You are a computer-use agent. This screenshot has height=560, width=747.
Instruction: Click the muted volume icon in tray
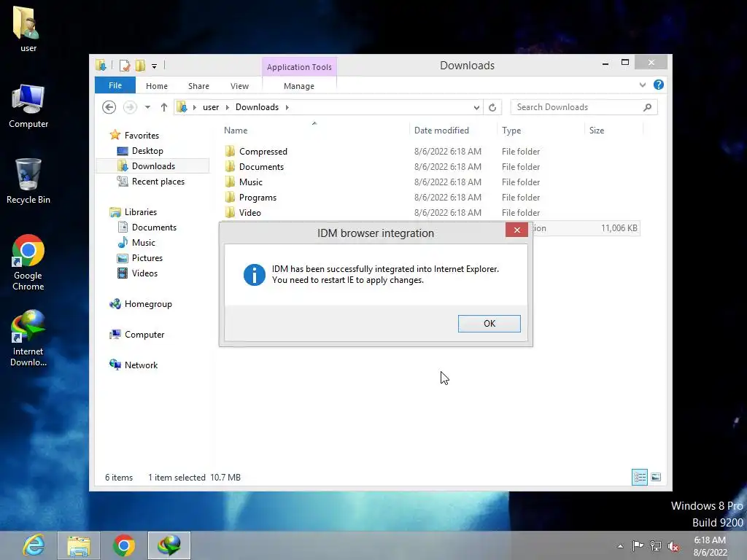(673, 546)
